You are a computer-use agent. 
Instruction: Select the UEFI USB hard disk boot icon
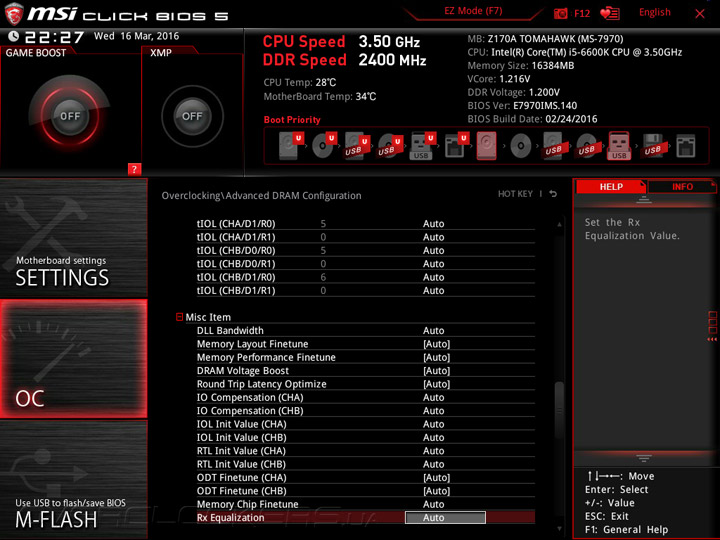tap(357, 146)
